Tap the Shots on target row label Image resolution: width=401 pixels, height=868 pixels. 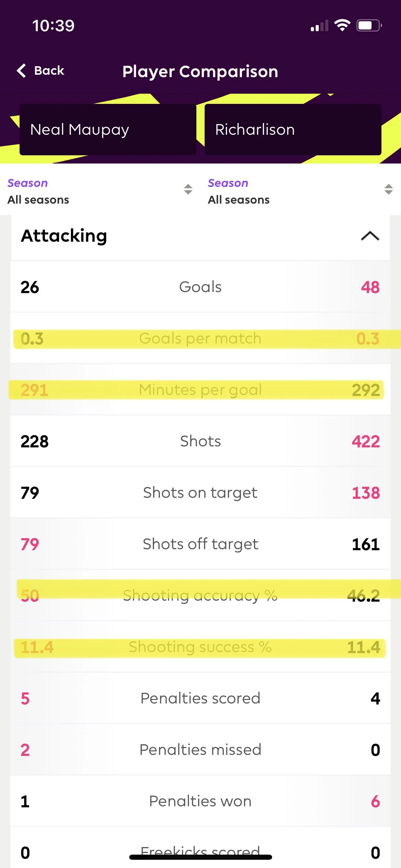pyautogui.click(x=200, y=493)
